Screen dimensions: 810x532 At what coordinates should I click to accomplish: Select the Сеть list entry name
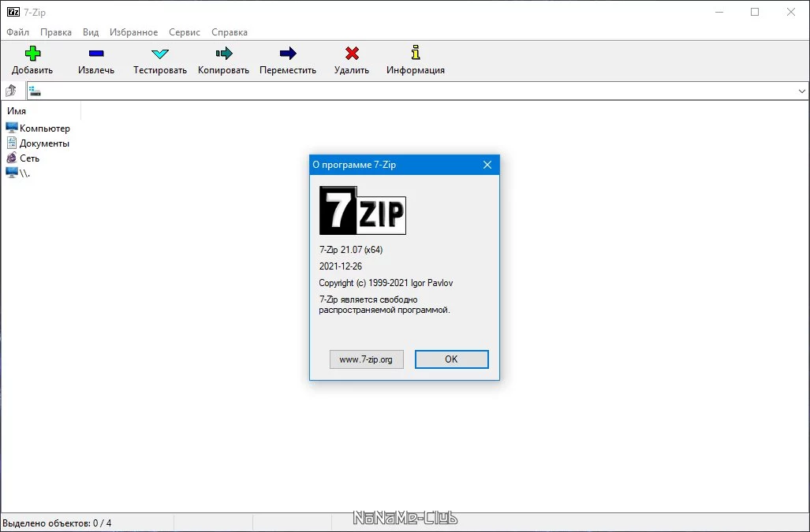pos(29,158)
